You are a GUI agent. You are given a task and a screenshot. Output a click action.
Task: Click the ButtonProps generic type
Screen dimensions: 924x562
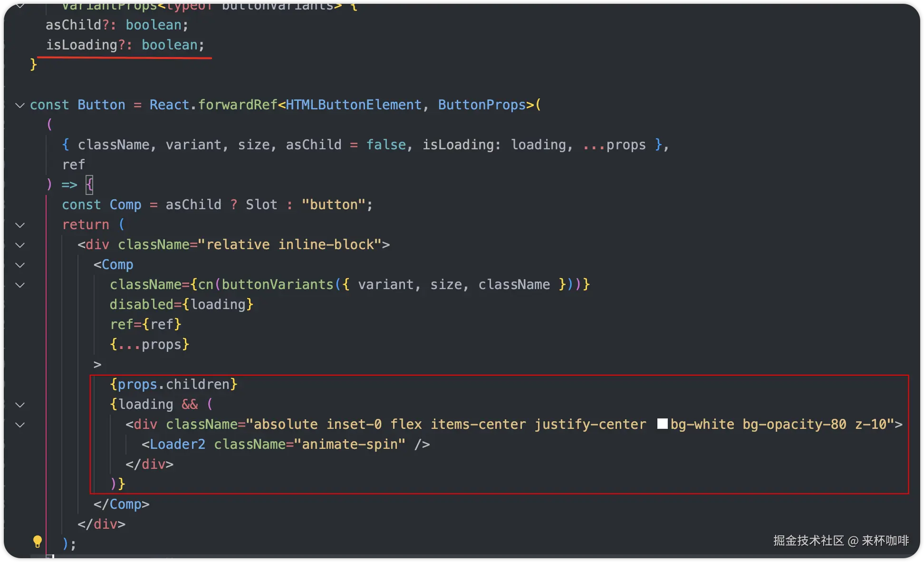[481, 105]
